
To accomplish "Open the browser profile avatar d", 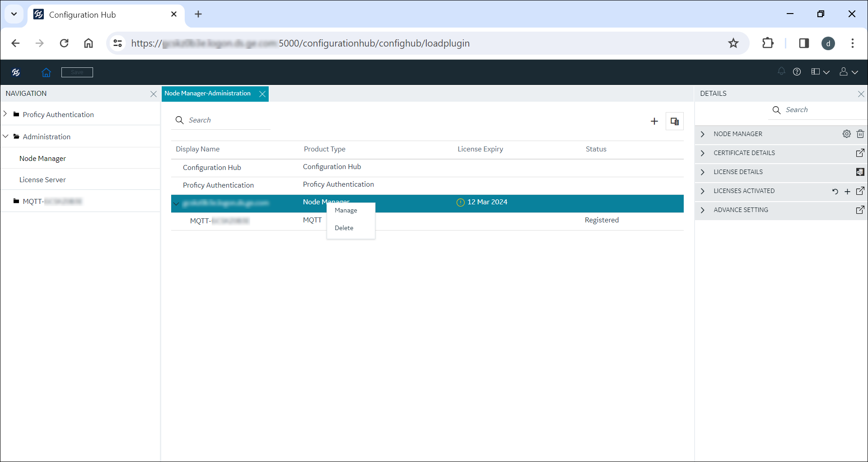I will [828, 43].
